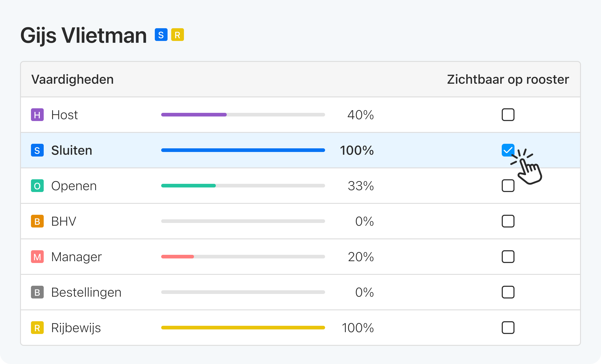Viewport: 601px width, 364px height.
Task: Enable Manager on the roster
Action: (x=508, y=257)
